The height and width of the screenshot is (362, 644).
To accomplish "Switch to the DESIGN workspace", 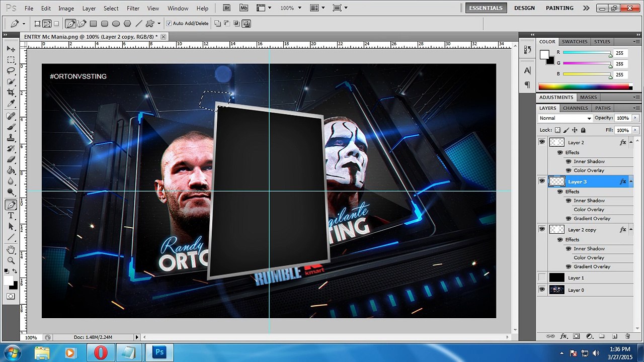I will (x=524, y=8).
